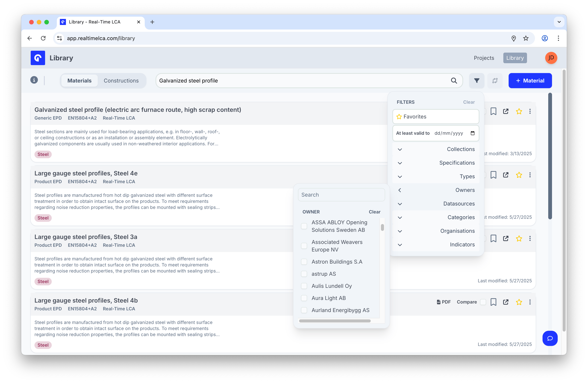Open a new browser tab
The image size is (588, 383).
[x=152, y=22]
